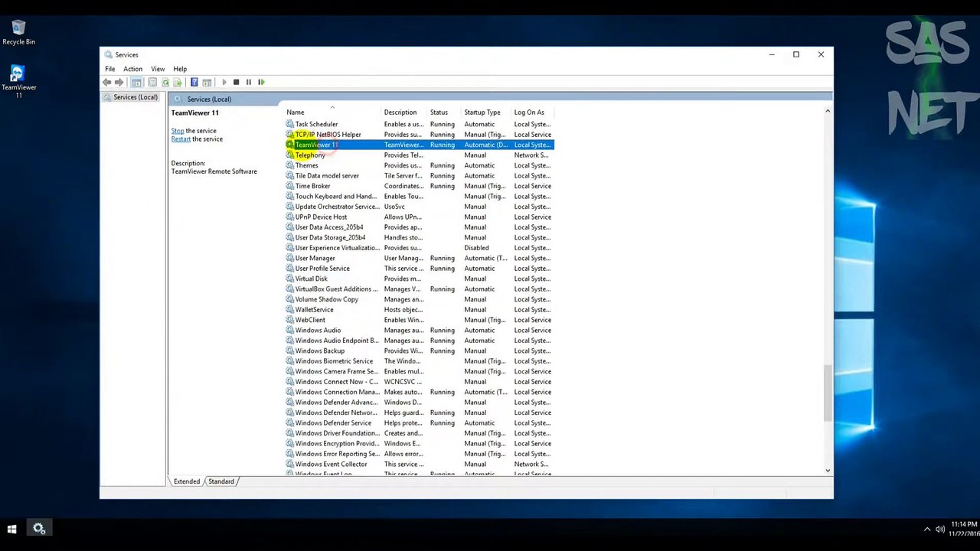Click the Refresh toolbar icon
This screenshot has width=980, height=551.
165,82
